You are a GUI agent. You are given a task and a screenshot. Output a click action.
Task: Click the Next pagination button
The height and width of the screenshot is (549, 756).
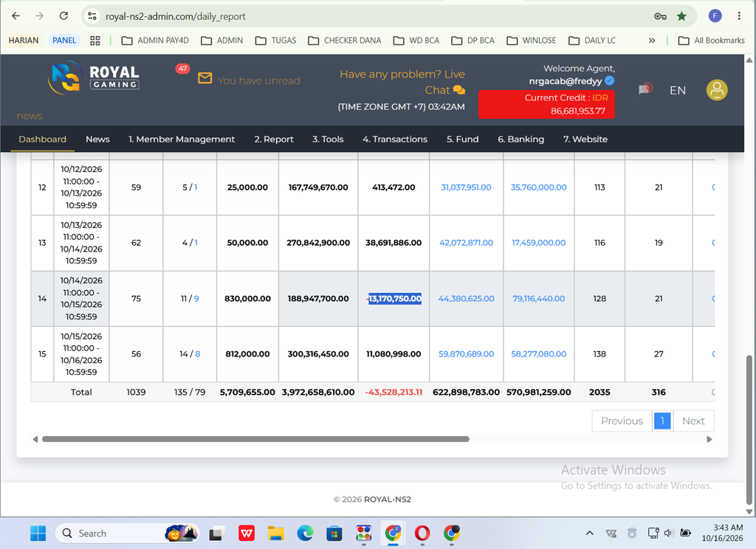(693, 421)
